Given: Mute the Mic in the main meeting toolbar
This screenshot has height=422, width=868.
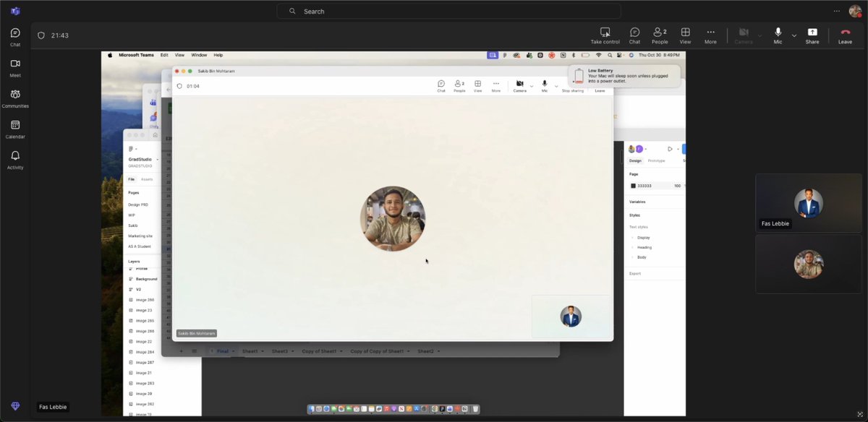Looking at the screenshot, I should pyautogui.click(x=778, y=35).
